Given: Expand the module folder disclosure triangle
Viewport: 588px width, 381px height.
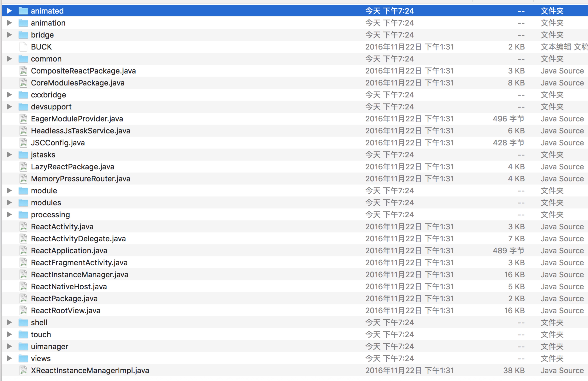Looking at the screenshot, I should pos(9,190).
